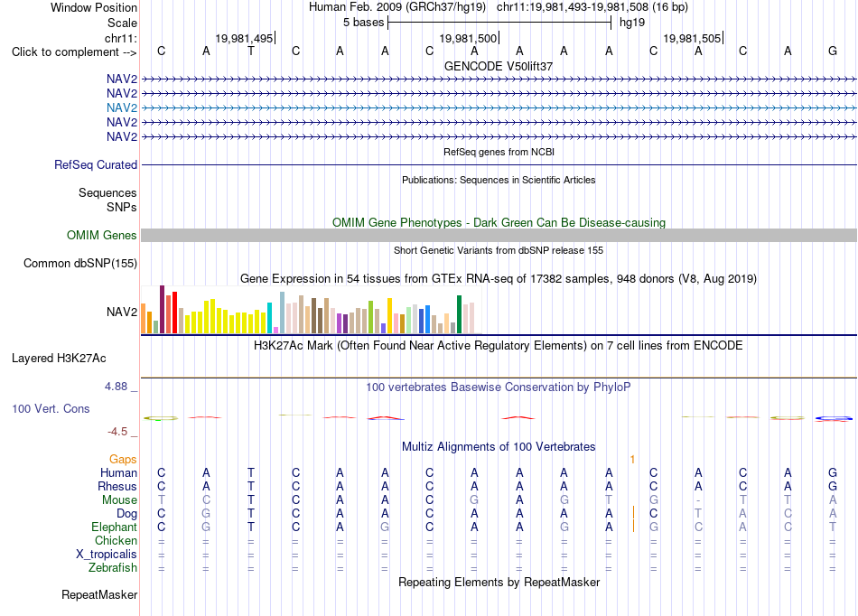
Task: Click the 'Mouse' alignment row label
Action: click(119, 500)
